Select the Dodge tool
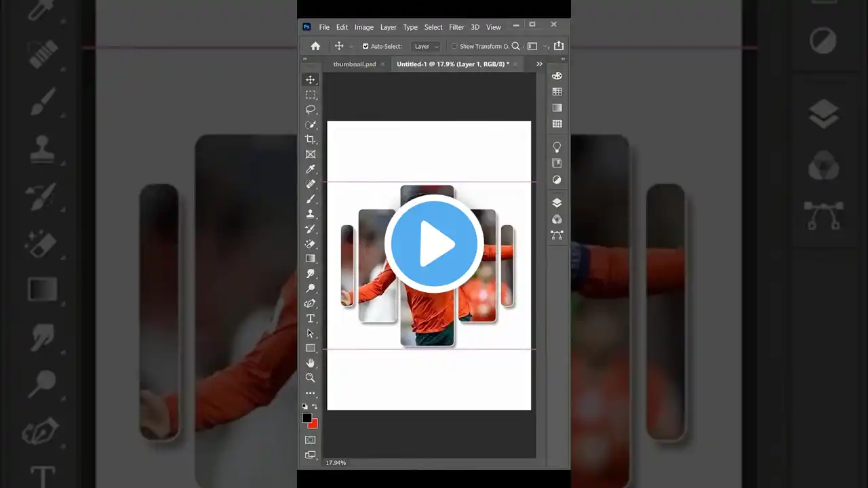 (311, 289)
